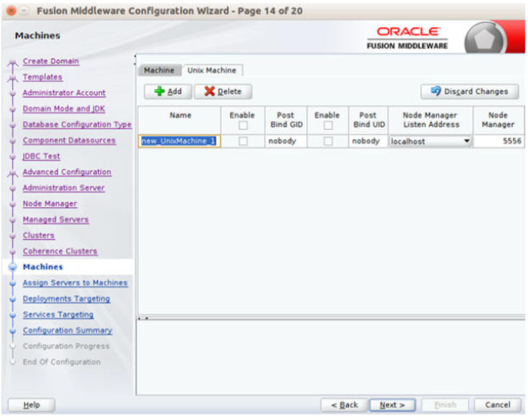Image resolution: width=528 pixels, height=420 pixels.
Task: Click the Node Manager Listen Address column header
Action: coord(430,120)
